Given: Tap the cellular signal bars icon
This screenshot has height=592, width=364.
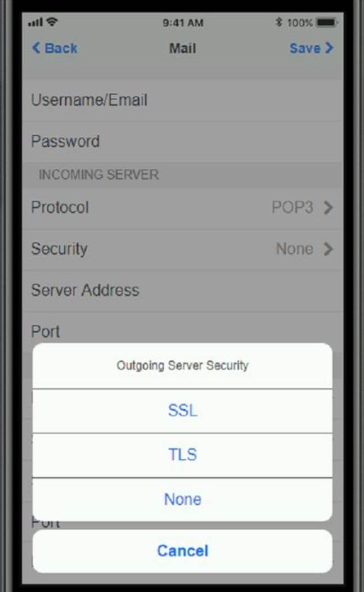Looking at the screenshot, I should point(35,23).
